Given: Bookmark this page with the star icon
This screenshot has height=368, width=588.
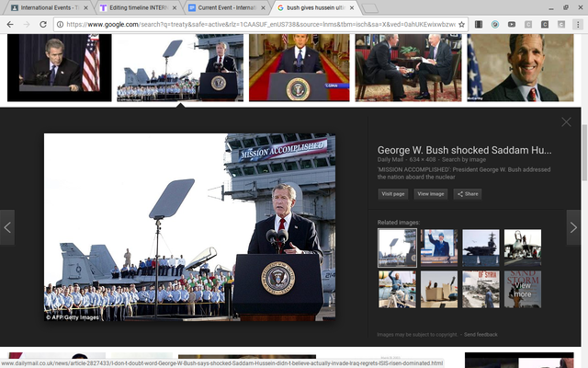Looking at the screenshot, I should [x=461, y=25].
